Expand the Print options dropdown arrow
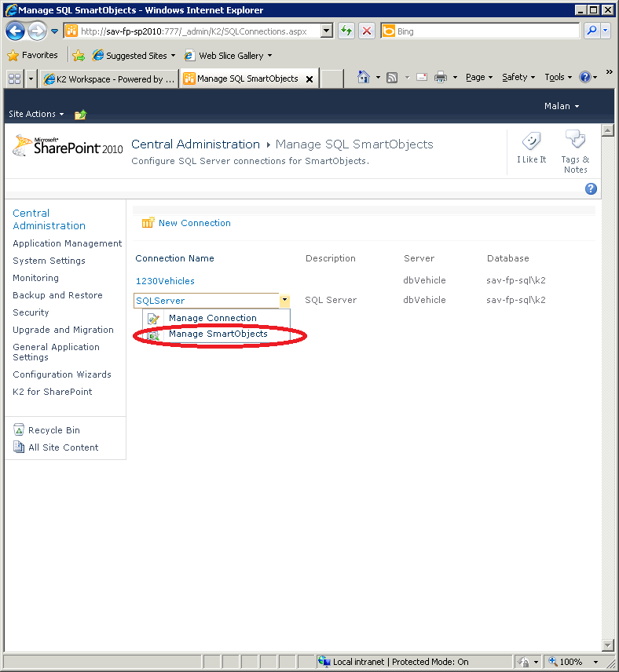 pos(455,78)
